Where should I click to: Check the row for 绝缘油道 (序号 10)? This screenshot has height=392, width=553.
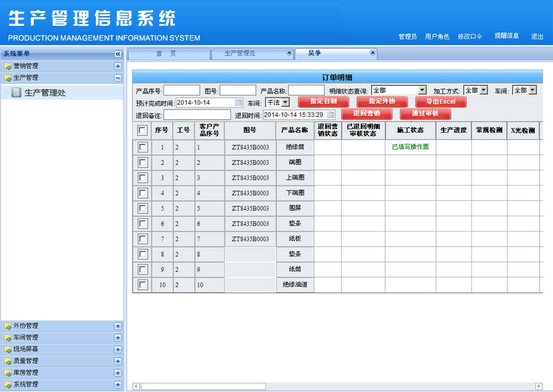(x=143, y=284)
